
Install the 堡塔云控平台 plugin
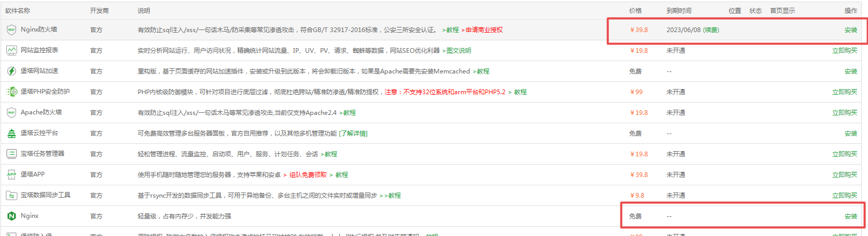point(851,134)
